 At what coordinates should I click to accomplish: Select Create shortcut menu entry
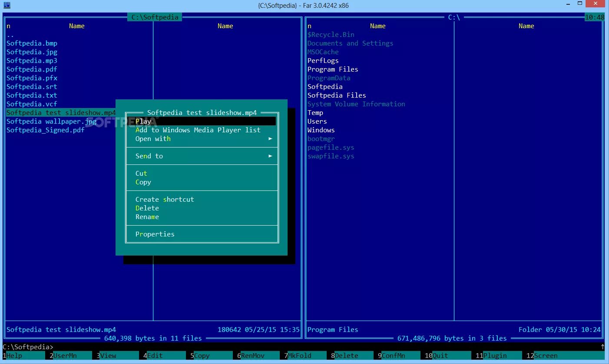201,200
